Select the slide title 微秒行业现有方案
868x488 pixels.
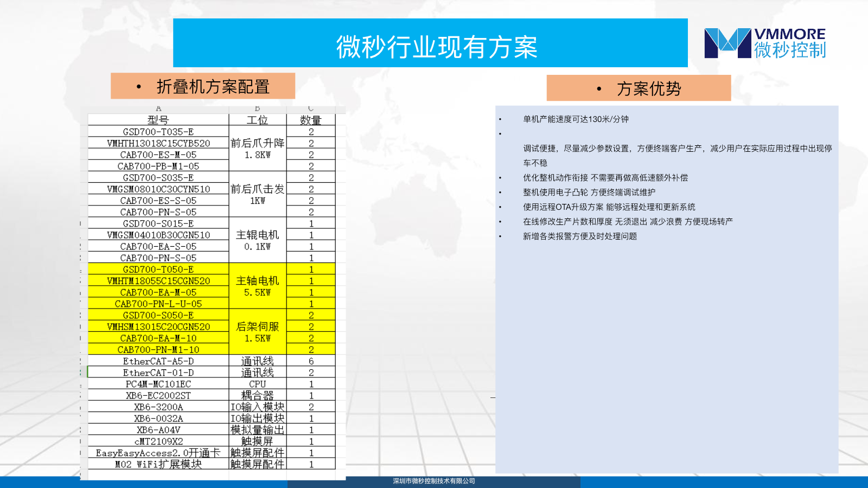tap(437, 47)
